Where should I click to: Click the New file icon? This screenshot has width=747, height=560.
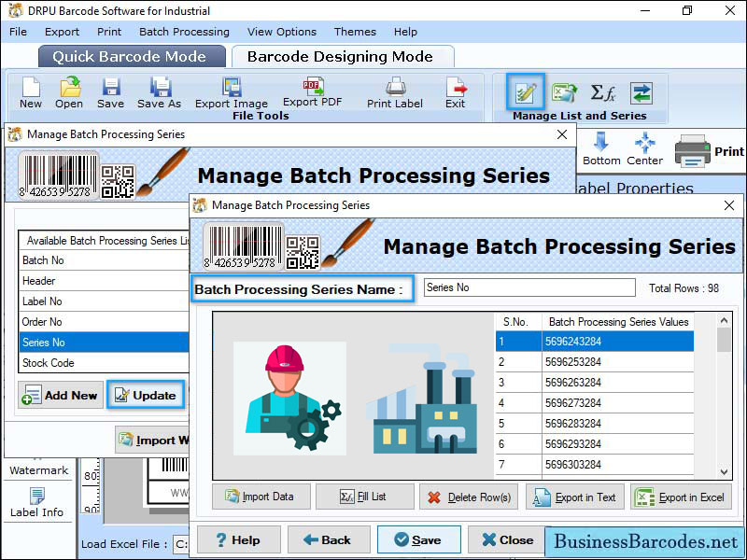tap(31, 92)
